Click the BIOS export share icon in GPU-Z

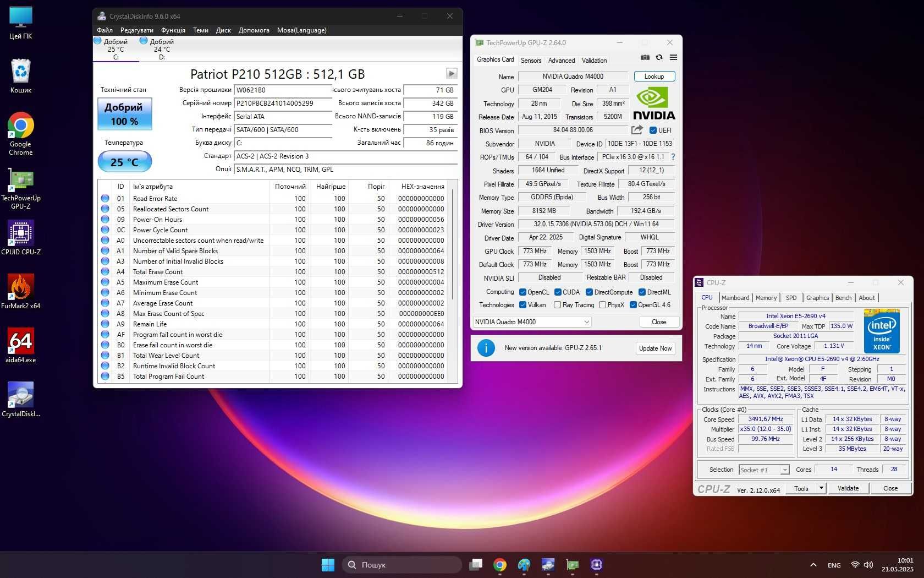pos(637,130)
